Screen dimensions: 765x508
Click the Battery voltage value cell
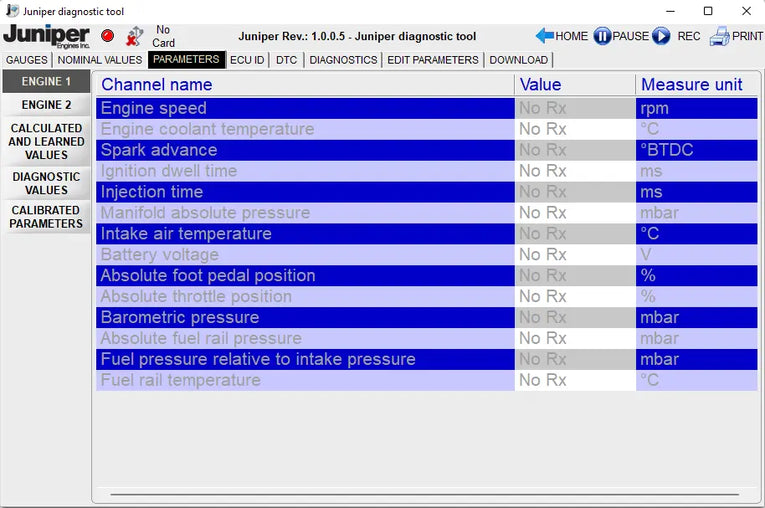[575, 255]
